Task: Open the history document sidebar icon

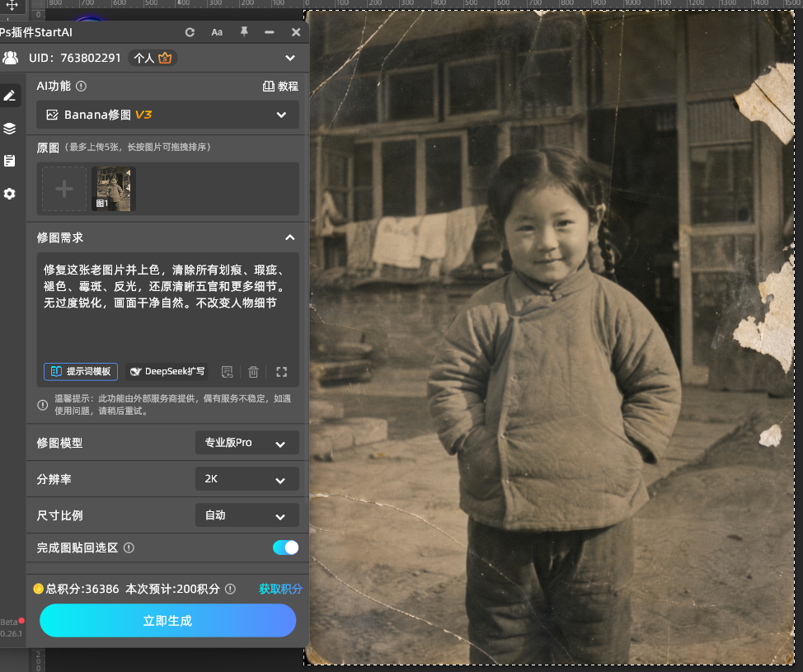Action: click(10, 161)
